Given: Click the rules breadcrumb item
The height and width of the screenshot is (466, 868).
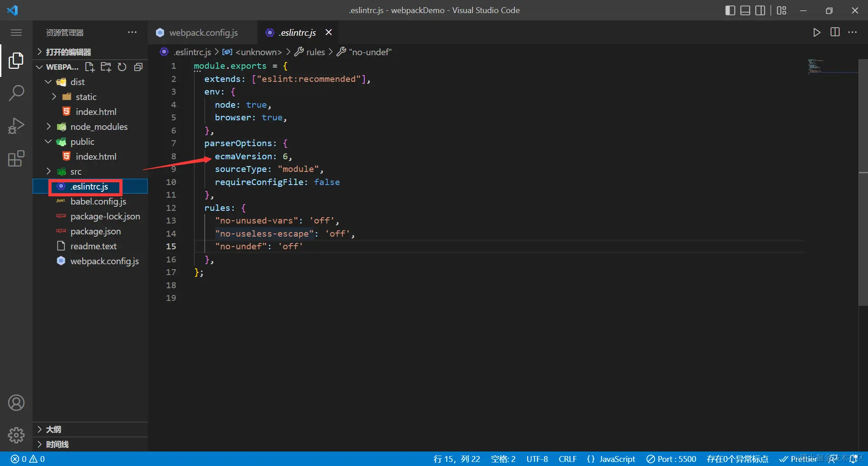Looking at the screenshot, I should (316, 52).
